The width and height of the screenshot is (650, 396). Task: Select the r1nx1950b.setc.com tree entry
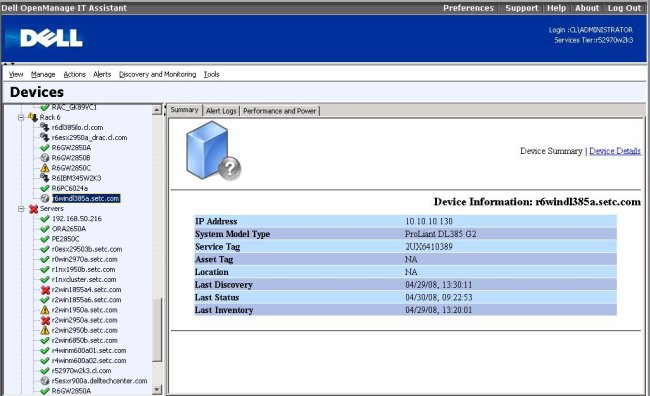coord(83,270)
